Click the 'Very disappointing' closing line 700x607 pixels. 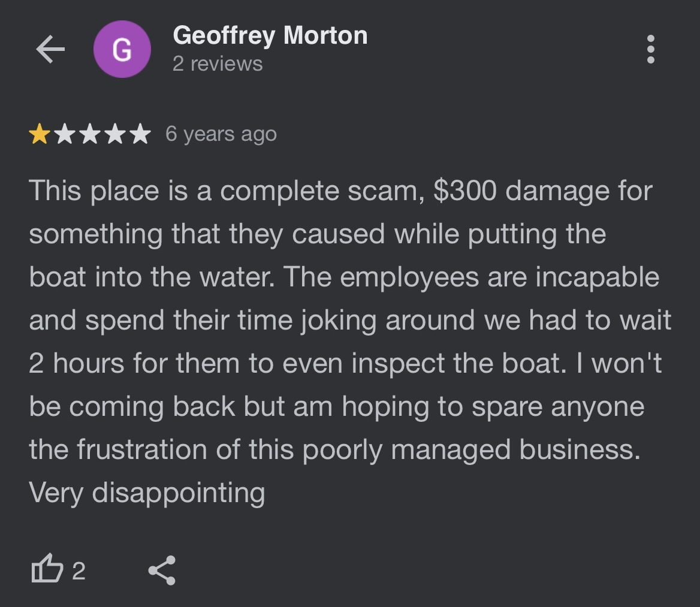coord(147,493)
